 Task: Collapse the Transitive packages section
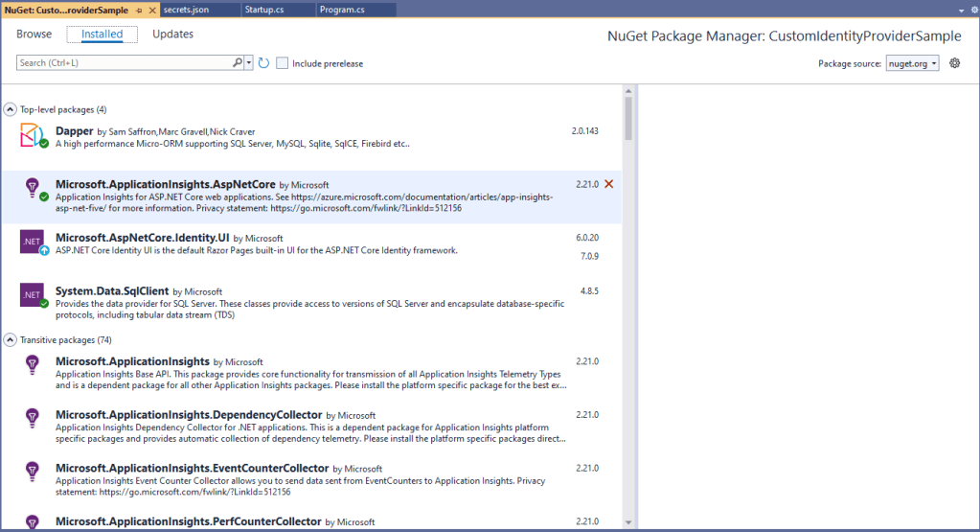(x=11, y=339)
